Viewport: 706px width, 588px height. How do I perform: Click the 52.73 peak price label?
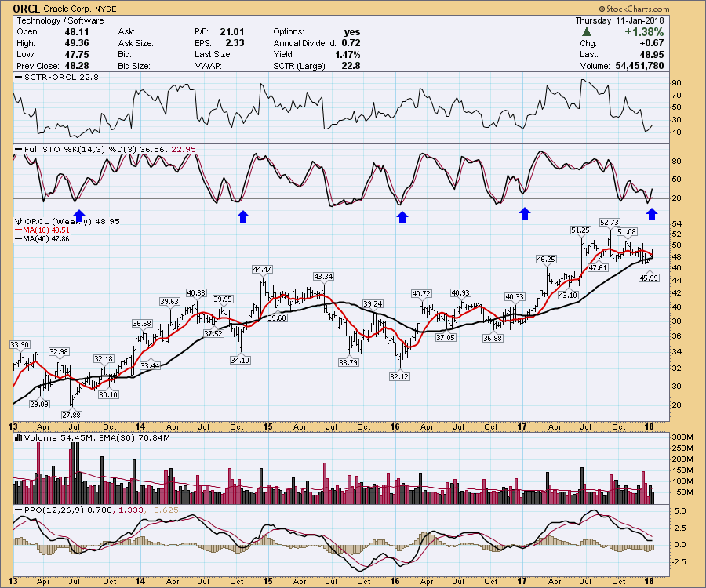[610, 222]
